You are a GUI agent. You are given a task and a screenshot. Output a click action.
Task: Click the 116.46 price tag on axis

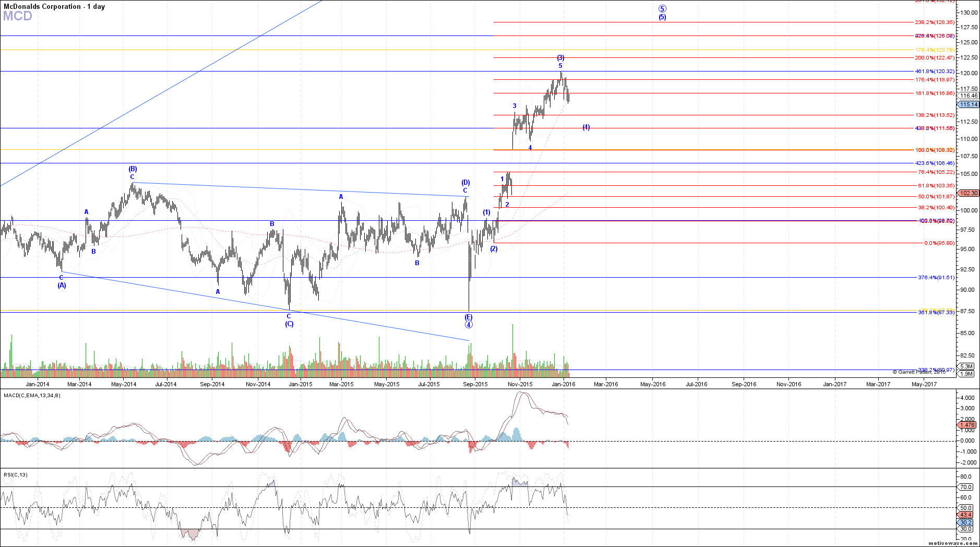(969, 96)
